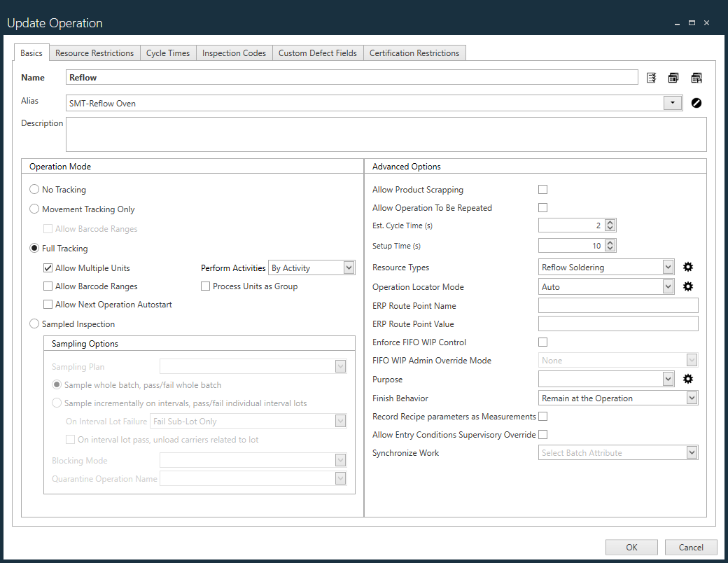This screenshot has width=728, height=563.
Task: Click the gear icon next to Purpose
Action: coord(688,379)
